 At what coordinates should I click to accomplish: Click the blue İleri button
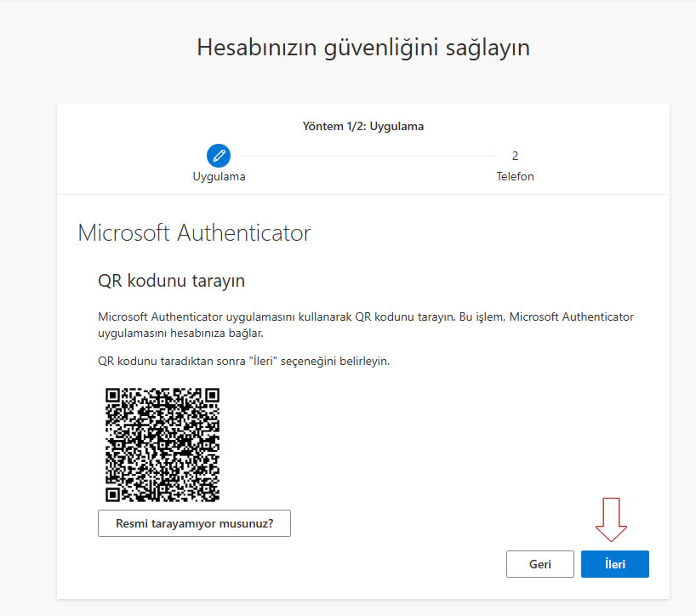615,564
